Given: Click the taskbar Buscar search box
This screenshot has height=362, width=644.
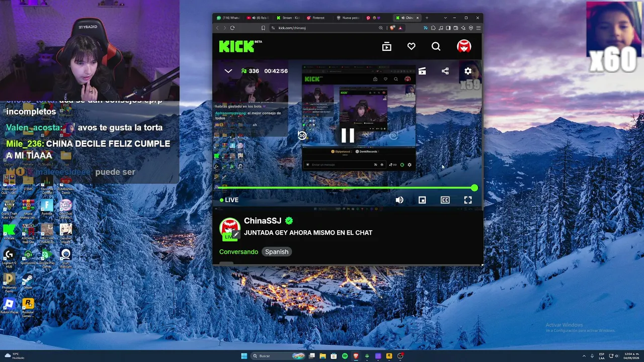Looking at the screenshot, I should pyautogui.click(x=278, y=356).
